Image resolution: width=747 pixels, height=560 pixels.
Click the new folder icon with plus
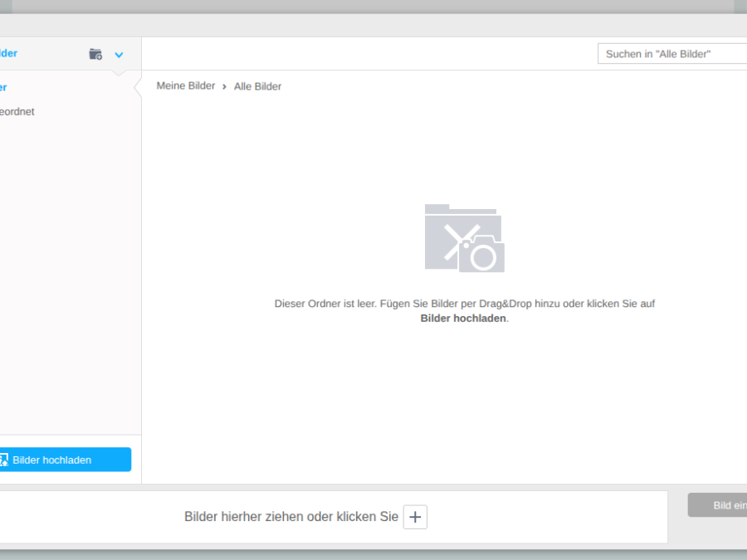[95, 54]
